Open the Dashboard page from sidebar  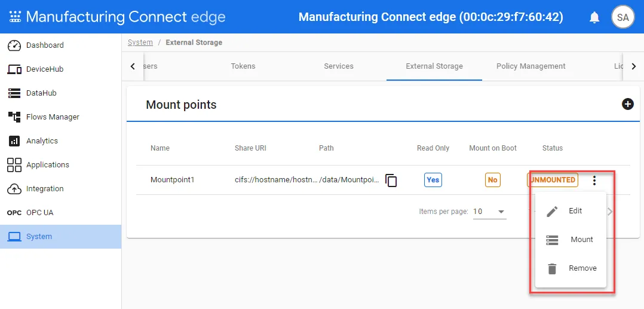(x=60, y=45)
